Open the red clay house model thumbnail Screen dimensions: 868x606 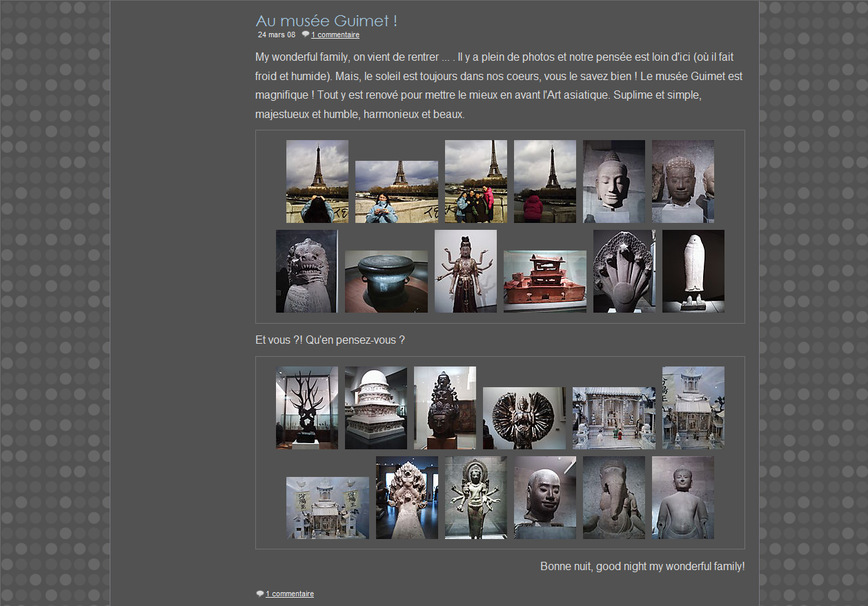(544, 281)
